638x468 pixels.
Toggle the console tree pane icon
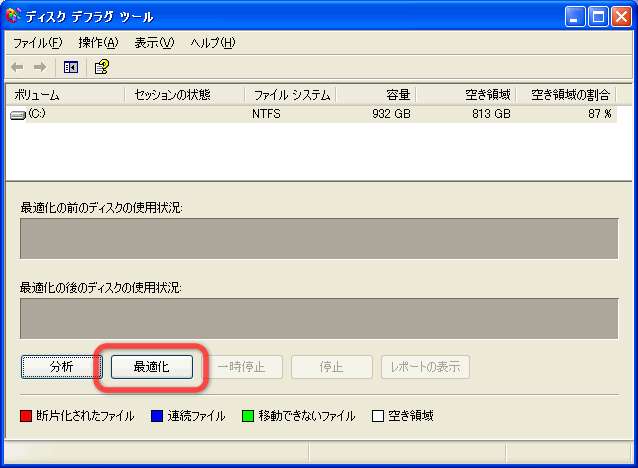pos(71,67)
